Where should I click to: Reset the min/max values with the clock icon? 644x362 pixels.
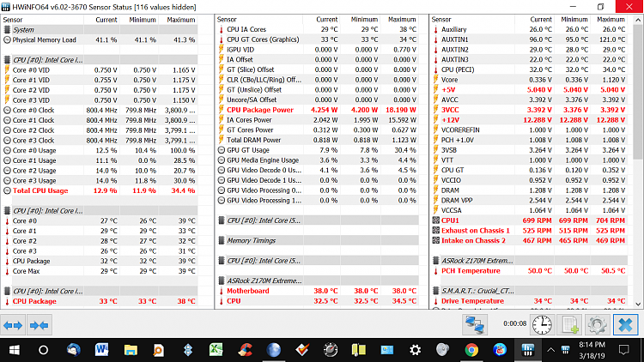tap(542, 324)
